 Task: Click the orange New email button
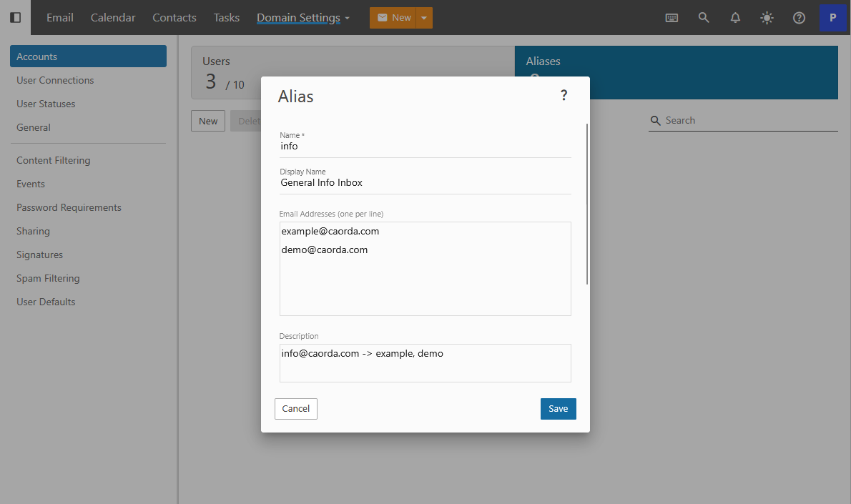coord(393,18)
